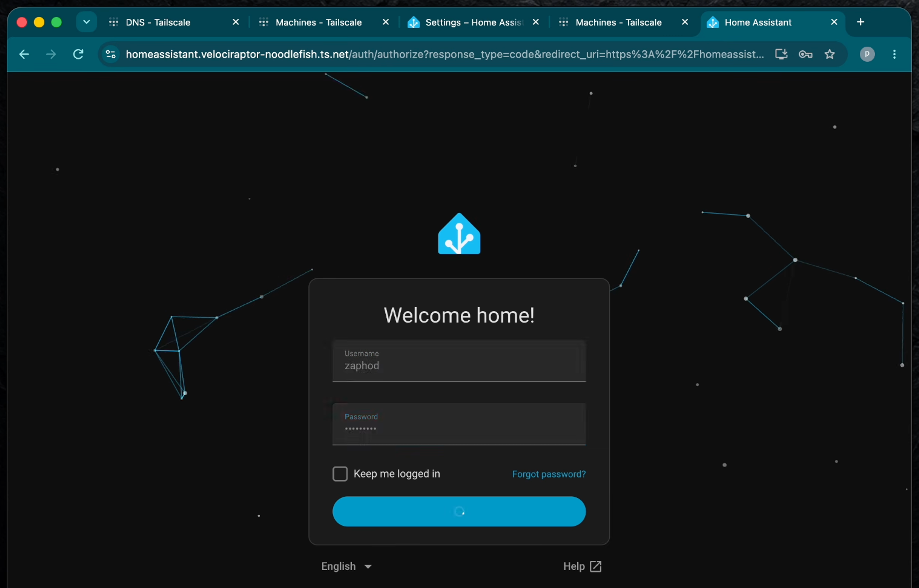Click the Home Assistant logo
Viewport: 919px width, 588px height.
tap(459, 233)
